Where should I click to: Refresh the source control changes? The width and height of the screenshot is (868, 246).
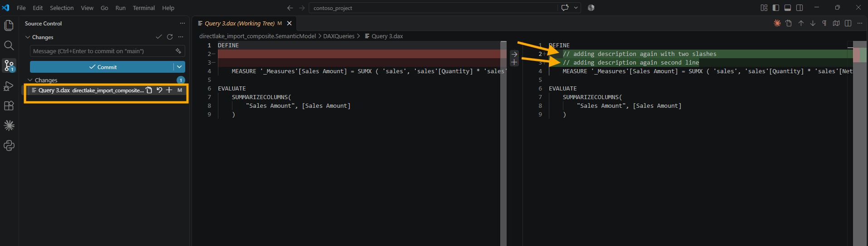coord(170,37)
